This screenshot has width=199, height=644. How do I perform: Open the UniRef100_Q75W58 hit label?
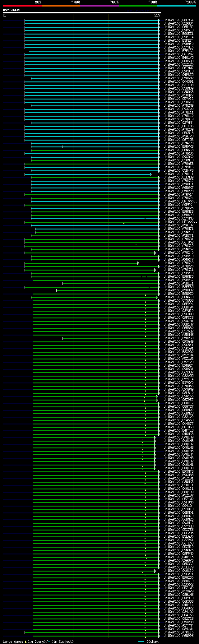click(178, 301)
